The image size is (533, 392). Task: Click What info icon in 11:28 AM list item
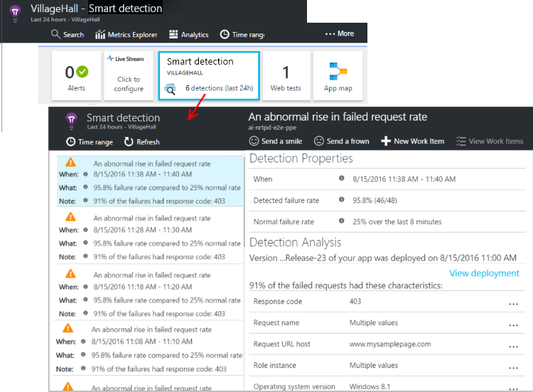86,243
